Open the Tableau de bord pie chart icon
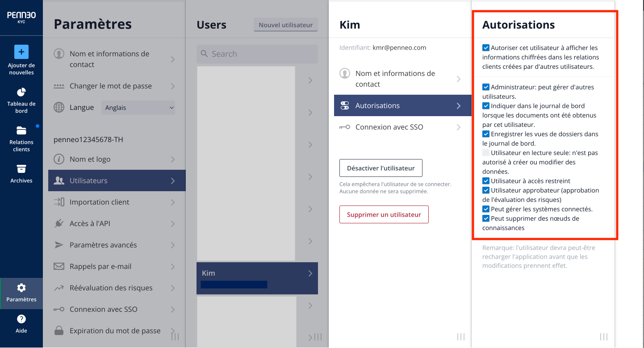The height and width of the screenshot is (348, 644). tap(21, 92)
